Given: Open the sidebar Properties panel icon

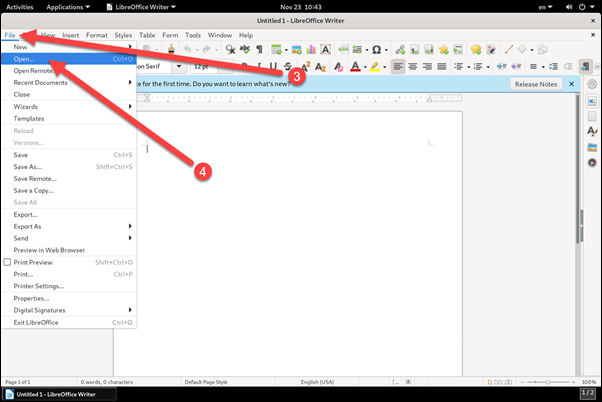Looking at the screenshot, I should pyautogui.click(x=592, y=101).
